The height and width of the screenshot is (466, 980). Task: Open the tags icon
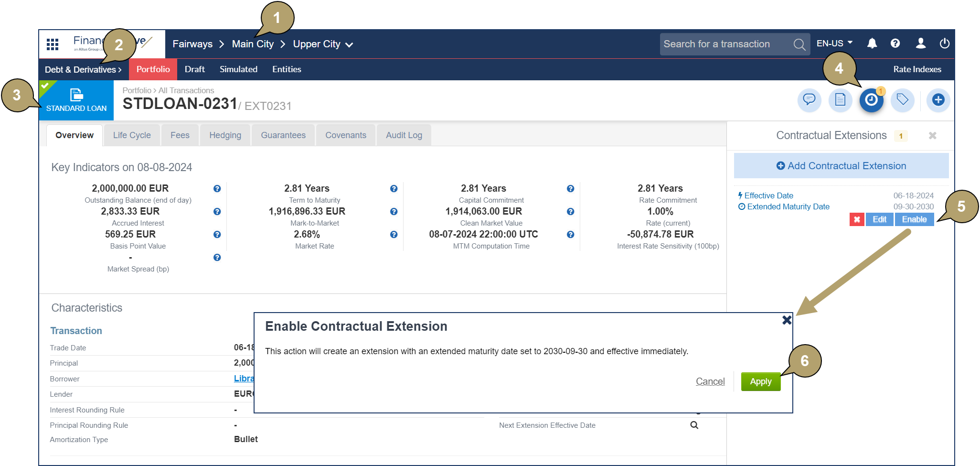[x=902, y=100]
